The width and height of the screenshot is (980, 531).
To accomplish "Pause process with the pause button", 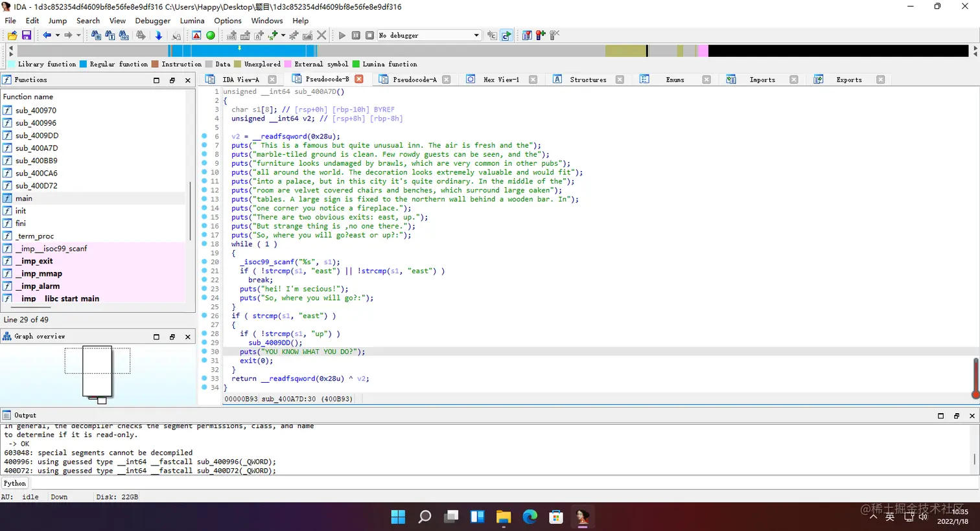I will (x=356, y=36).
